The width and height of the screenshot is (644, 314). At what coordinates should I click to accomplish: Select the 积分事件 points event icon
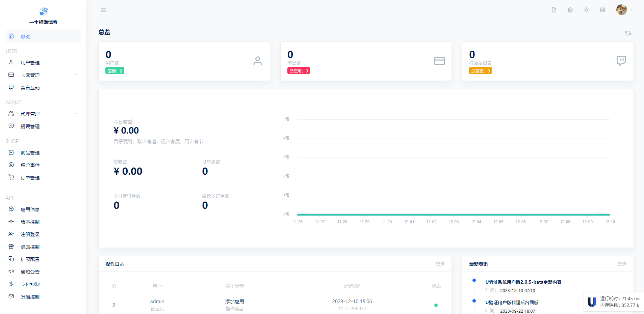point(11,165)
